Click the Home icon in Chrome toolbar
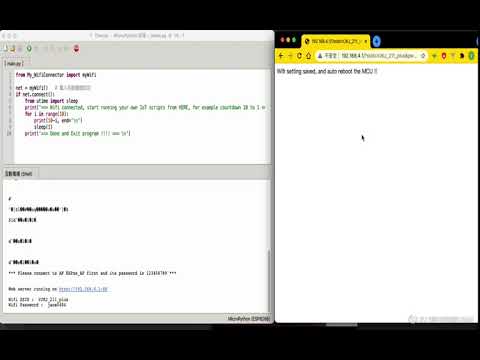 coord(308,56)
